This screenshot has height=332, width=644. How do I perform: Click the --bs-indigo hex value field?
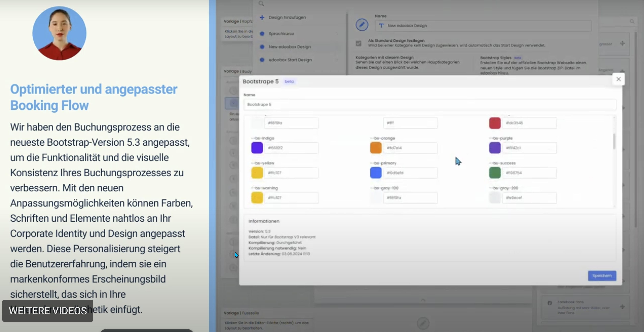coord(291,148)
